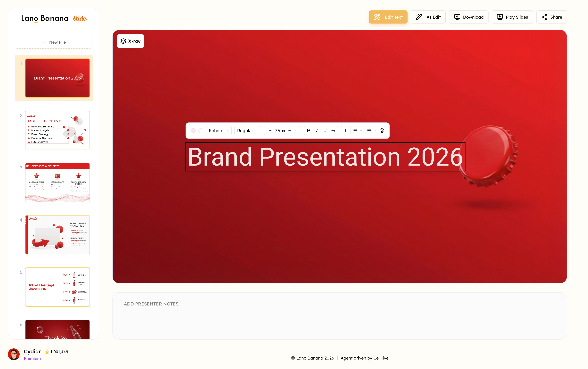This screenshot has width=588, height=369.
Task: Click the AI Edit magic wand button
Action: (x=428, y=17)
